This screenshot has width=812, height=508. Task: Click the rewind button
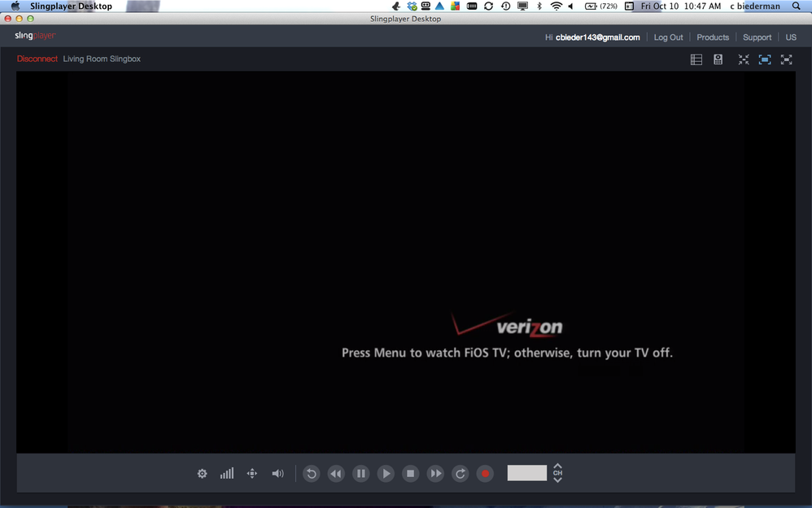(x=336, y=473)
